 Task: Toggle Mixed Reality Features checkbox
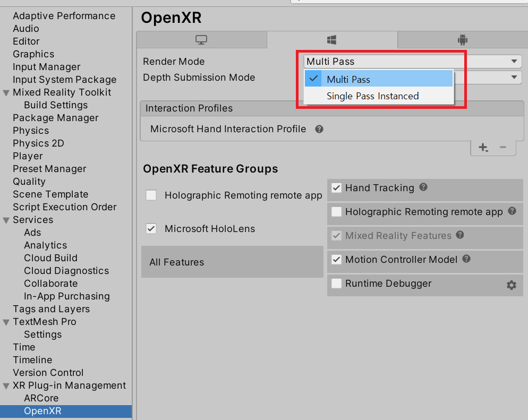336,236
